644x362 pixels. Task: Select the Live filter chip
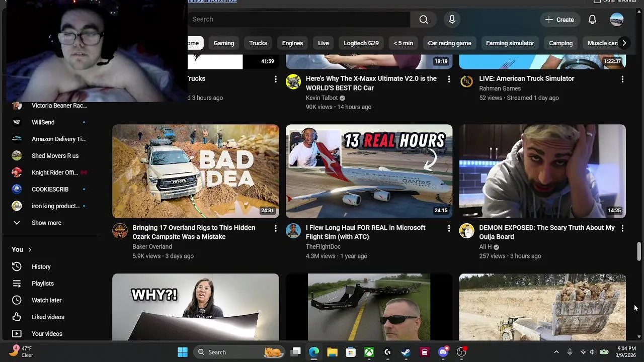tap(324, 43)
